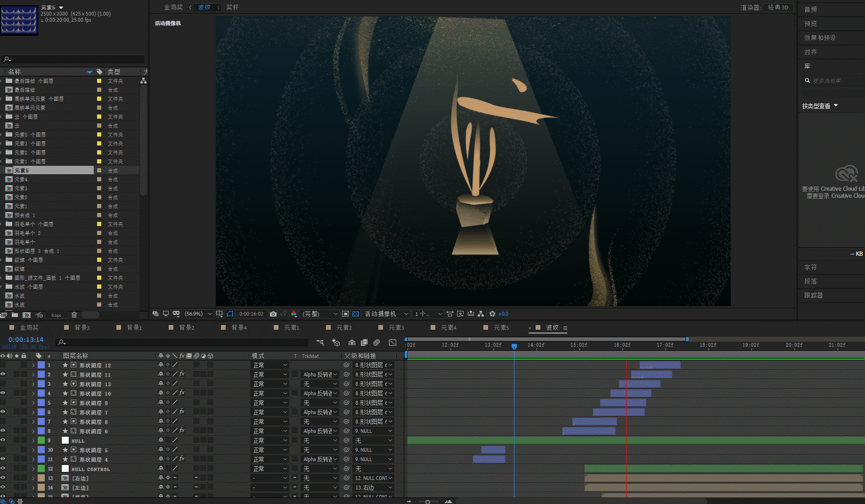
Task: Toggle eye for layer 13 [右边]
Action: 3,478
